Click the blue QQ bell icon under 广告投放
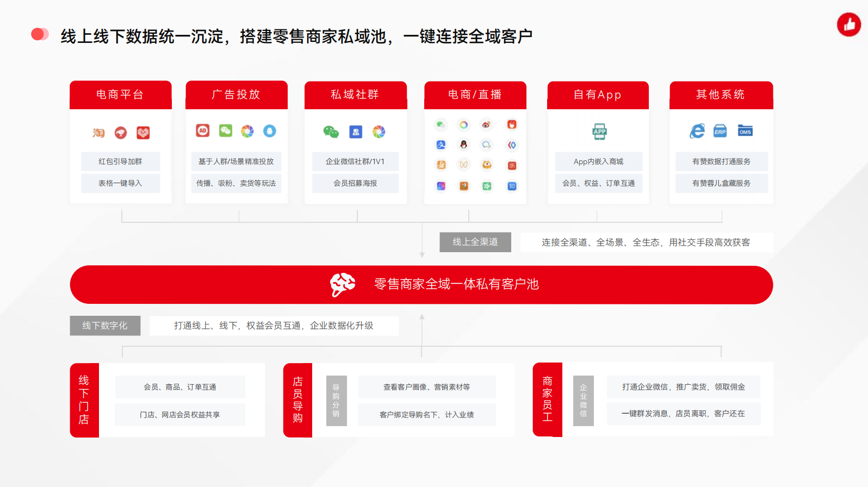The image size is (868, 487). point(270,130)
